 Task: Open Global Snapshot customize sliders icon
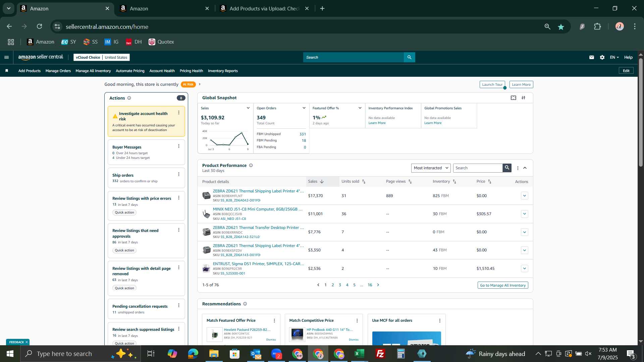coord(524,98)
